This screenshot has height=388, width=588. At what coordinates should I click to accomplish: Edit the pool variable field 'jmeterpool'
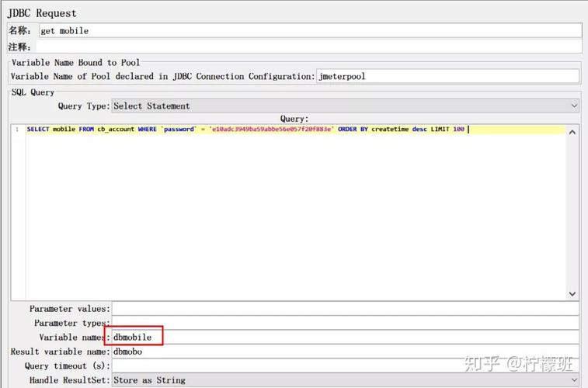click(447, 76)
